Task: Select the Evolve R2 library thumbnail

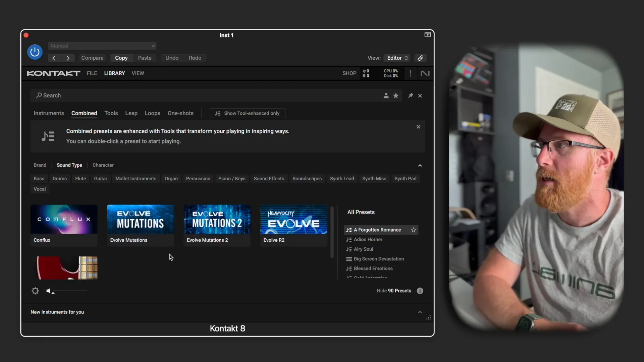Action: click(x=294, y=226)
